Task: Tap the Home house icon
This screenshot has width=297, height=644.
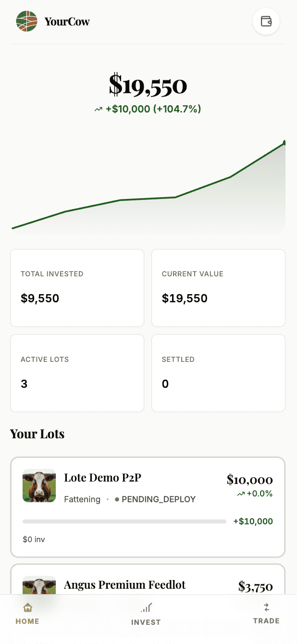Action: [x=27, y=607]
